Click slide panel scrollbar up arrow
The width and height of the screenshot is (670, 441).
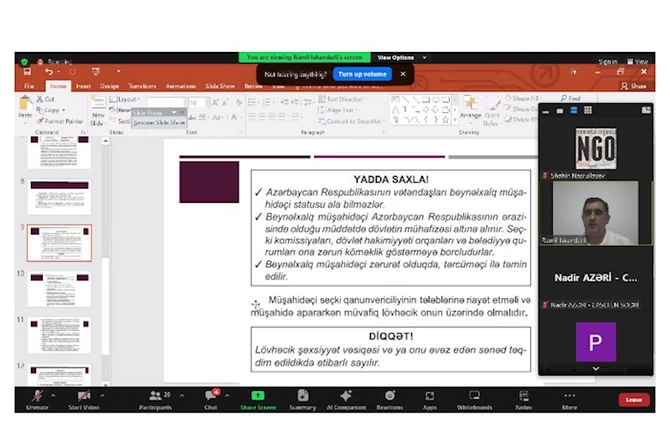(106, 141)
